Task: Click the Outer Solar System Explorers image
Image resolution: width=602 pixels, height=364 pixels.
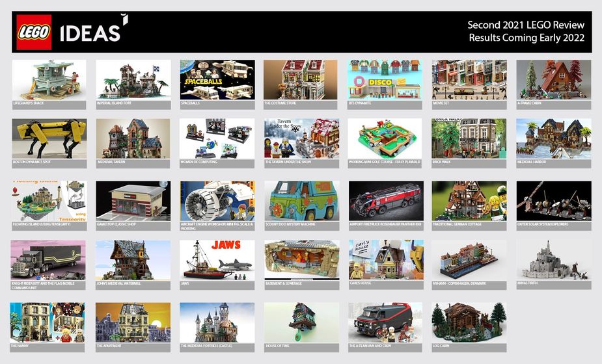Action: [x=553, y=201]
